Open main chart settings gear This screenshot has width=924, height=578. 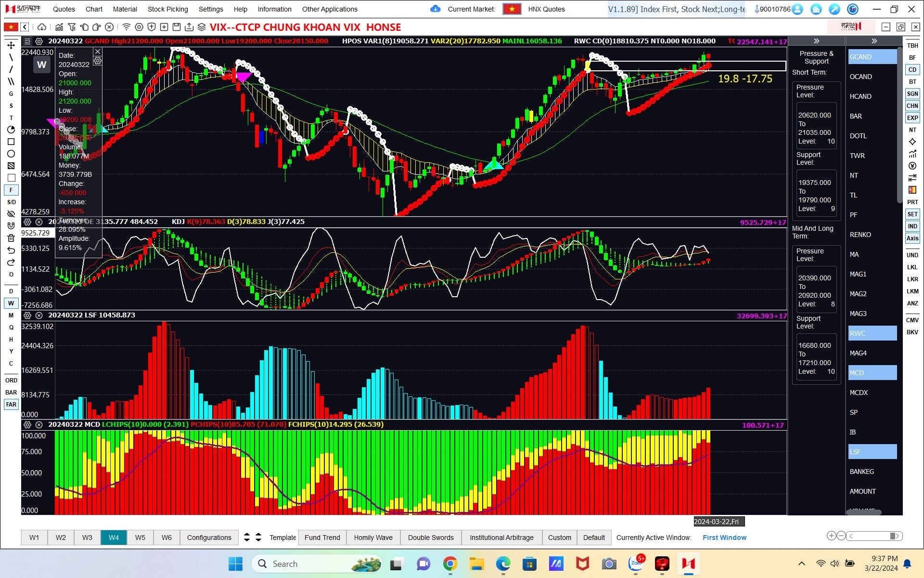39,41
